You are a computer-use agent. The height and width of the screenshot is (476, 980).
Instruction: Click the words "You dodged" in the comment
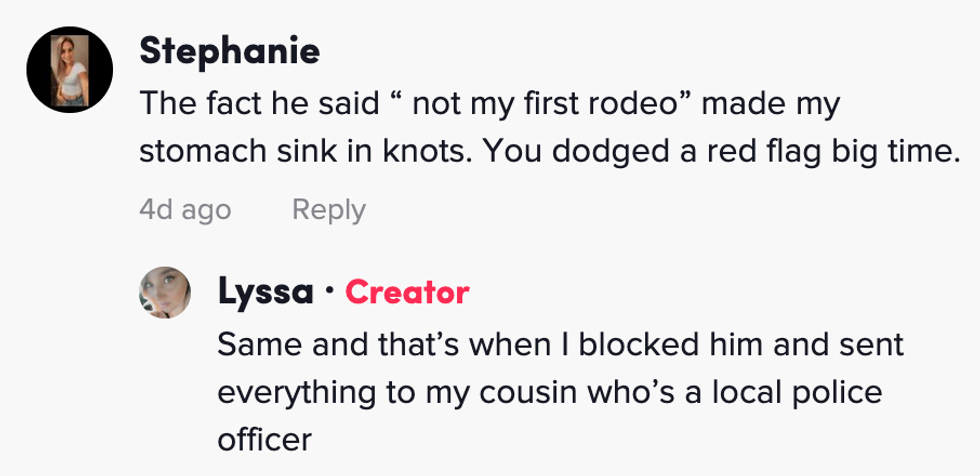pyautogui.click(x=526, y=155)
